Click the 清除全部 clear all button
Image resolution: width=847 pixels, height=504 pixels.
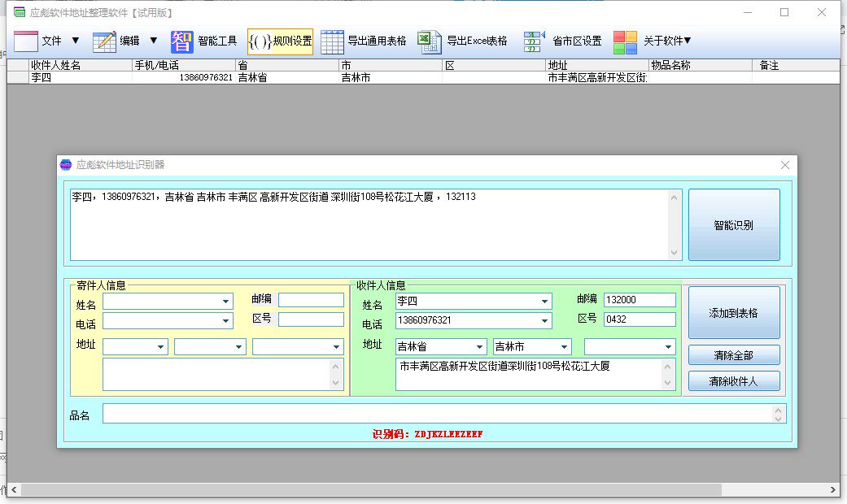point(733,354)
